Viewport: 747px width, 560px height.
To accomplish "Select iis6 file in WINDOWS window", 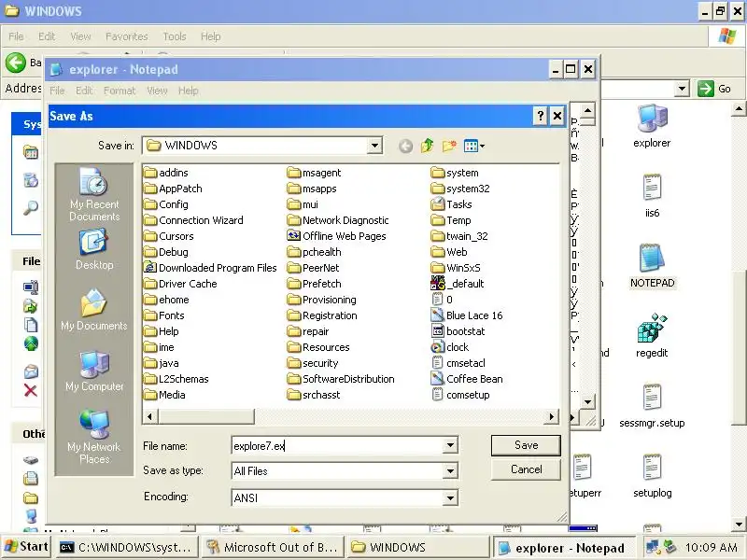I will (x=652, y=196).
